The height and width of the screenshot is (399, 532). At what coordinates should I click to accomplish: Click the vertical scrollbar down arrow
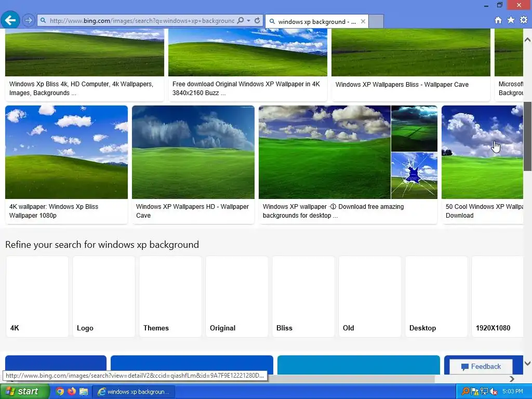tap(528, 363)
